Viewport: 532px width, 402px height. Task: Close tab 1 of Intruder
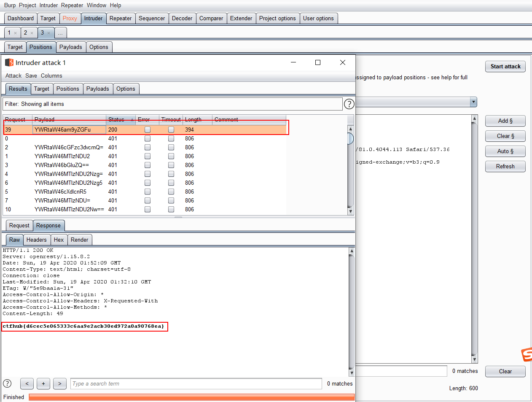pyautogui.click(x=16, y=33)
